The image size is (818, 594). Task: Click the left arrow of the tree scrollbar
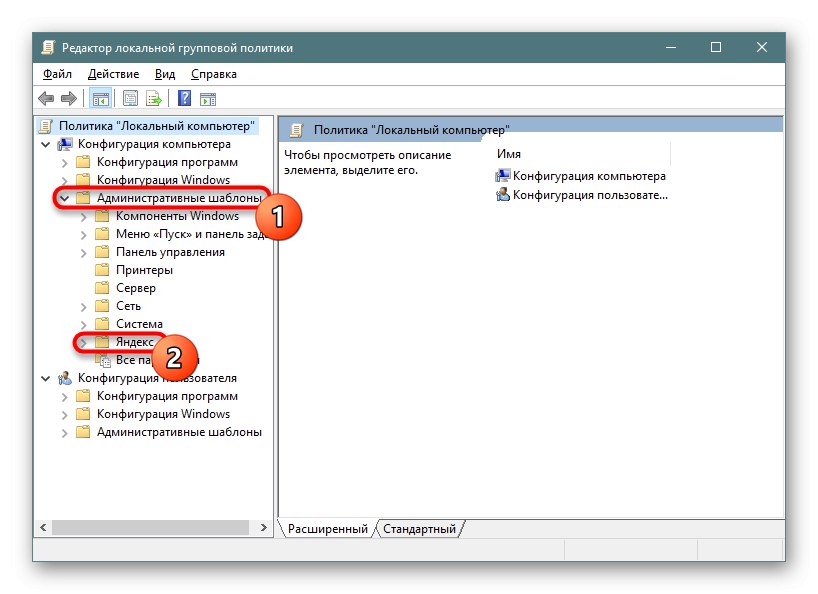click(x=43, y=528)
